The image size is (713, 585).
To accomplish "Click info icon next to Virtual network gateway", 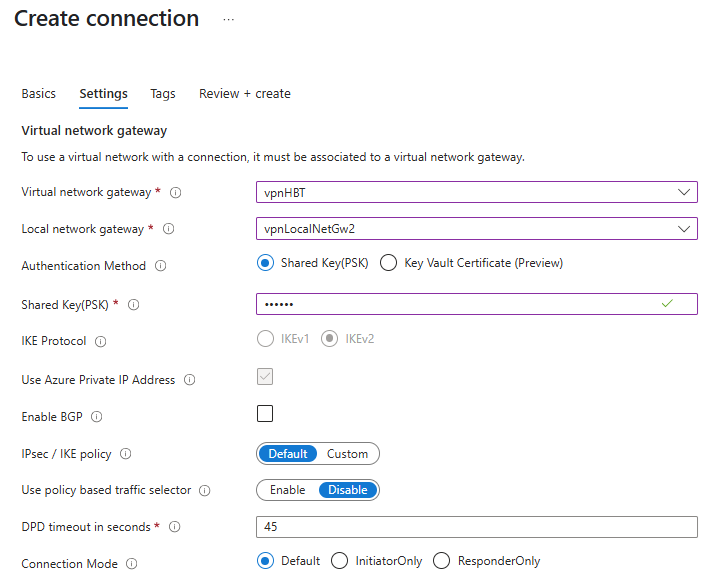I will tap(176, 192).
